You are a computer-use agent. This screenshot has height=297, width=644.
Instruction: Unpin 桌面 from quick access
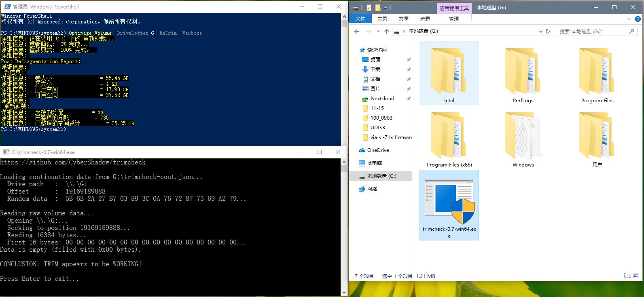pos(409,59)
